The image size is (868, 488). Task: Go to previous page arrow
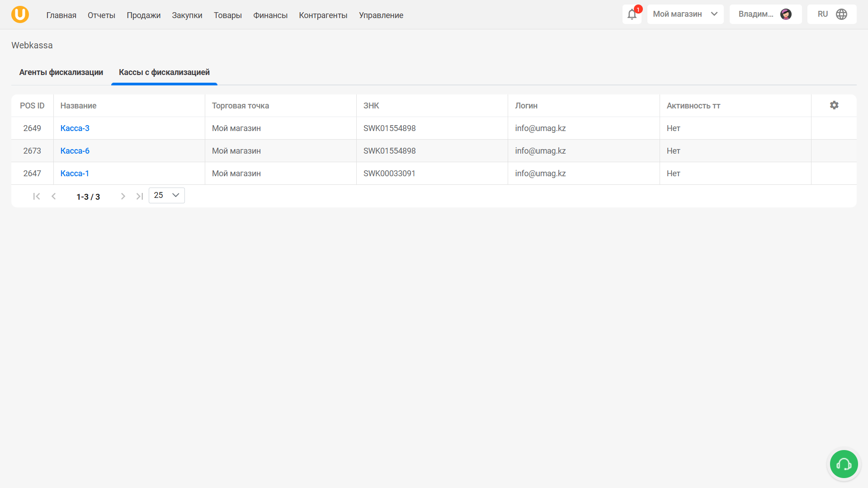[54, 196]
